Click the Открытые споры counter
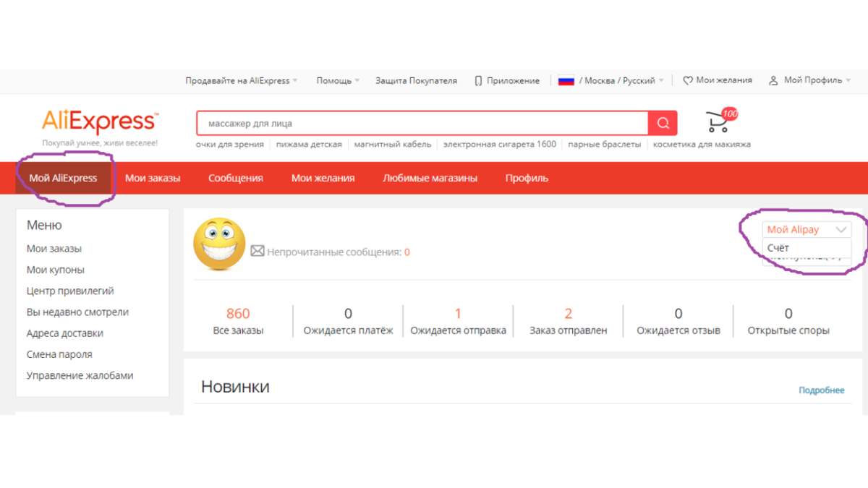This screenshot has width=868, height=488. coord(788,321)
